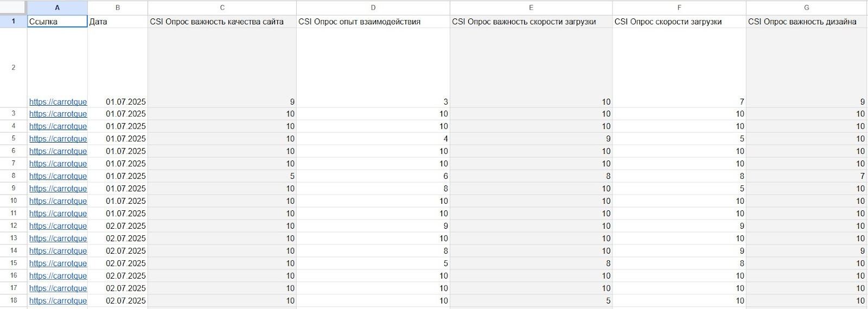Screen dimensions: 868x309
Task: Select row 18 via row number
Action: tap(13, 300)
